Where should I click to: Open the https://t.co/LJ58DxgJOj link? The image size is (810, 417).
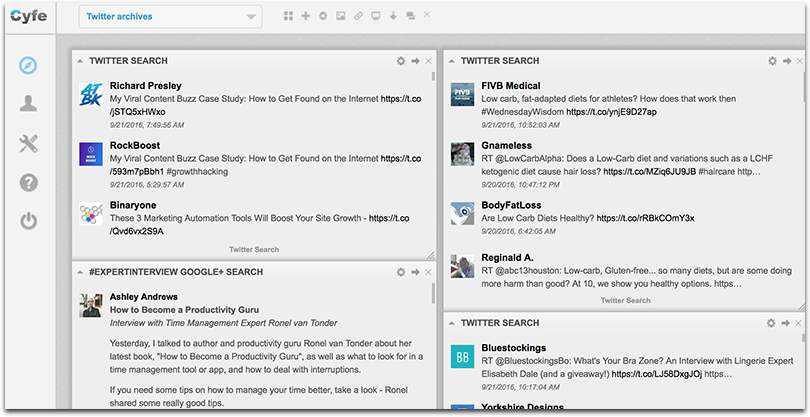[657, 374]
